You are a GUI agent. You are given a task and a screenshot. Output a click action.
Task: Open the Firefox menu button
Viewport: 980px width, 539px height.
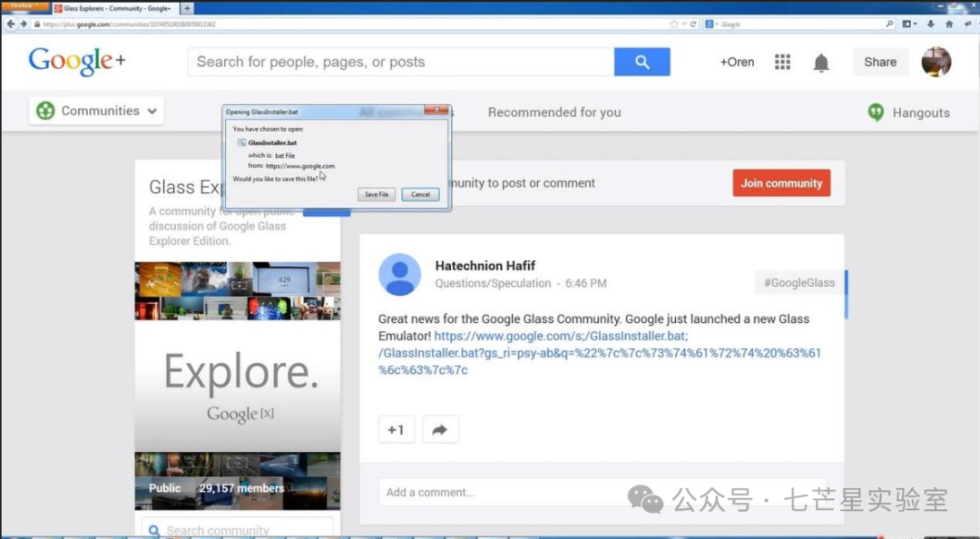pyautogui.click(x=24, y=5)
